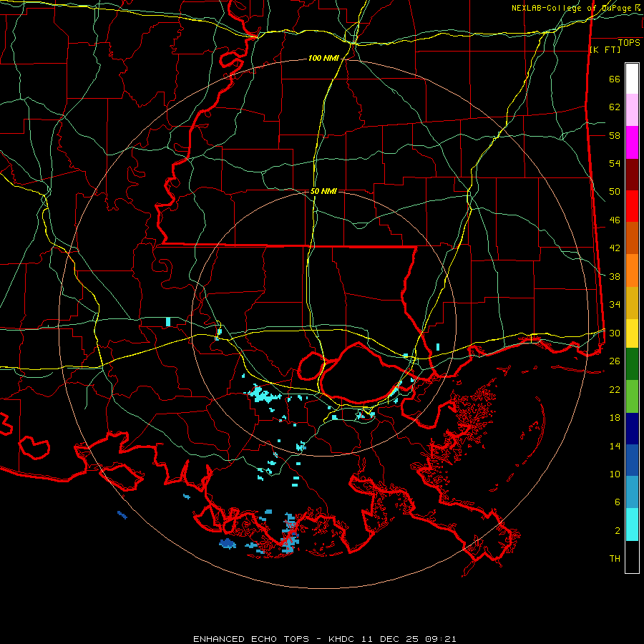Click the legend value "26"
Viewport: 644px width, 644px height.
point(615,361)
